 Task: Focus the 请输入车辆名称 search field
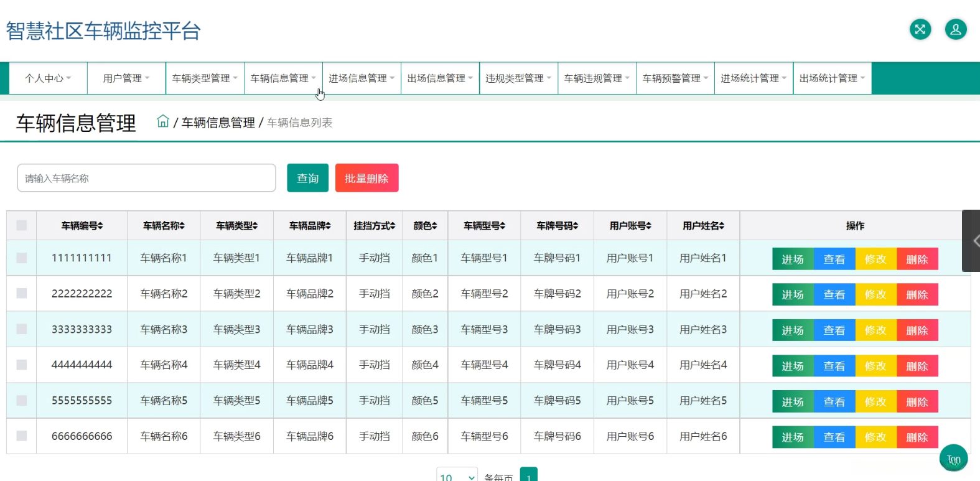[x=146, y=179]
